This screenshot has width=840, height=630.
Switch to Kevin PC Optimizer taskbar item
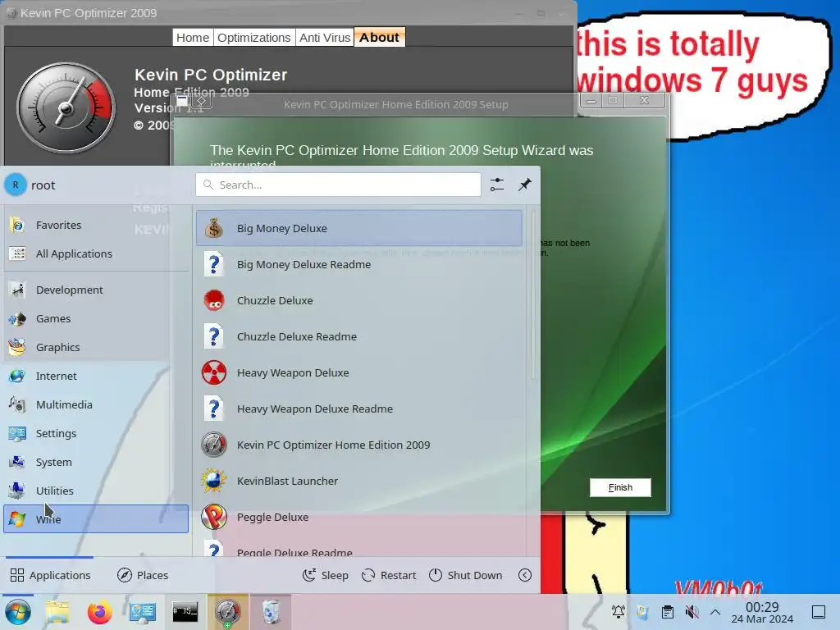pyautogui.click(x=228, y=612)
